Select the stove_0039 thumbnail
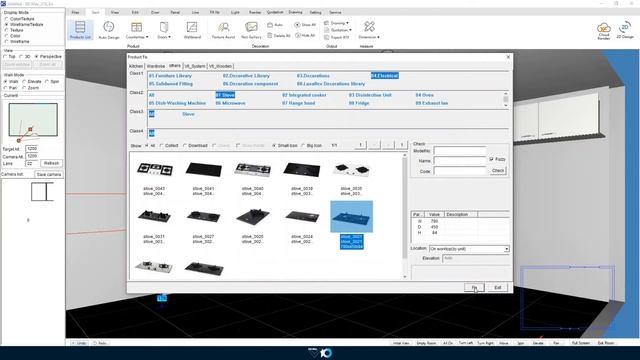640x360 pixels. coord(302,169)
